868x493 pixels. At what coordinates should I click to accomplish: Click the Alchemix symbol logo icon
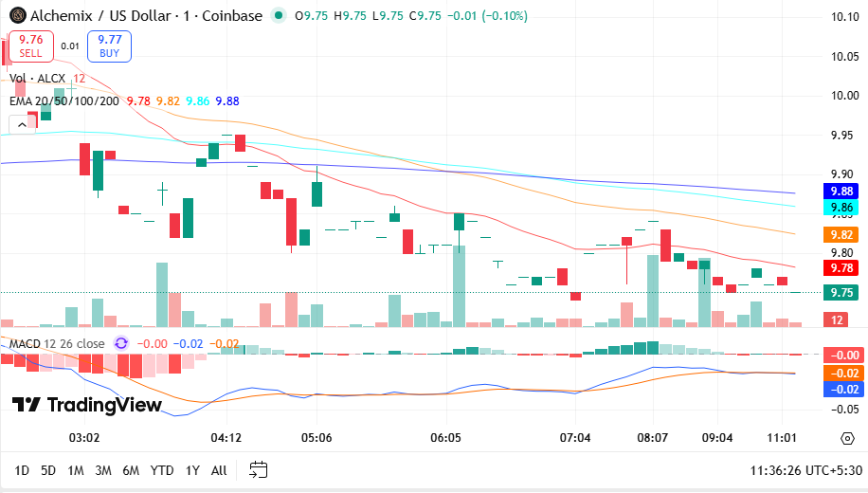pos(16,16)
